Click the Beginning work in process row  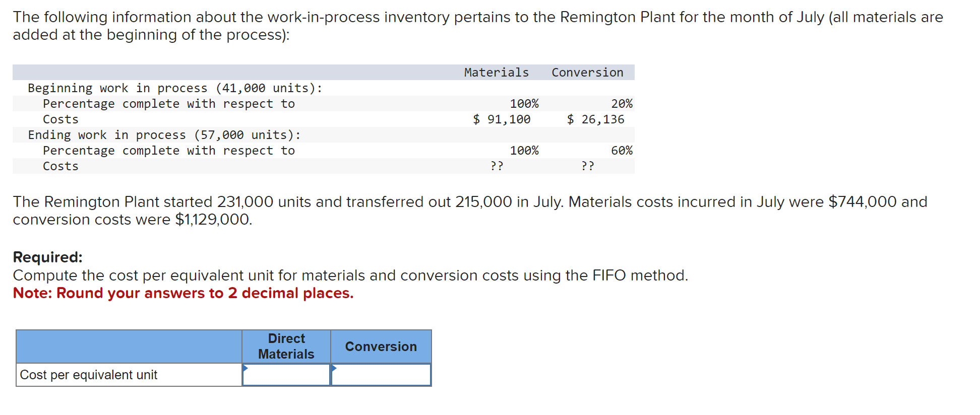[x=175, y=88]
